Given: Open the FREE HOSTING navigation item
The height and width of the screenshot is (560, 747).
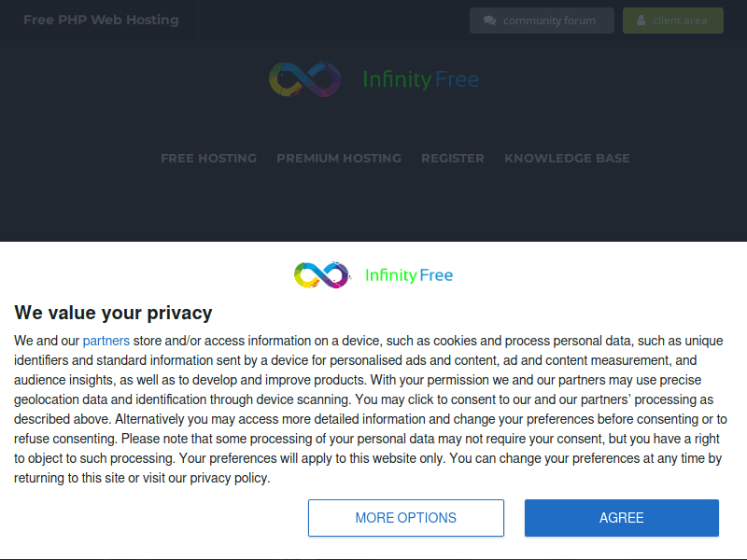Looking at the screenshot, I should pos(208,158).
